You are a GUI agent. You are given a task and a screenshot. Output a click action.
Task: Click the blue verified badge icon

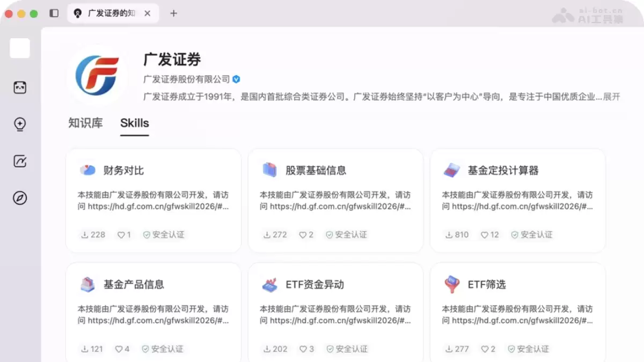click(236, 79)
